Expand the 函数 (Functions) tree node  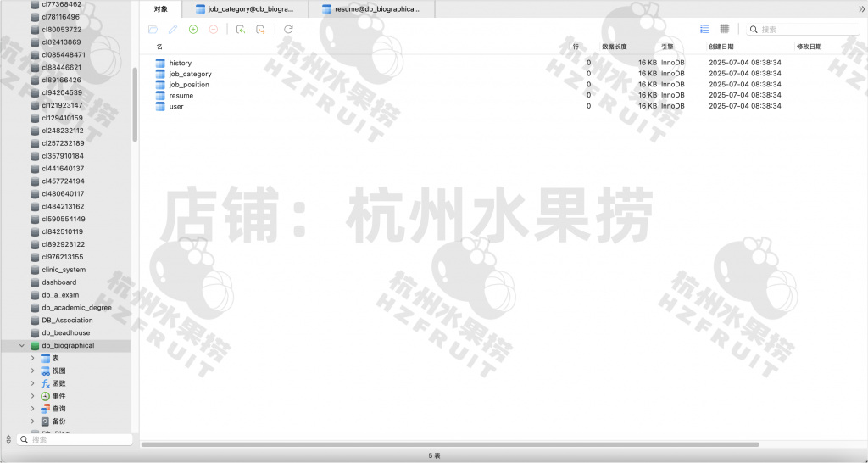point(33,383)
